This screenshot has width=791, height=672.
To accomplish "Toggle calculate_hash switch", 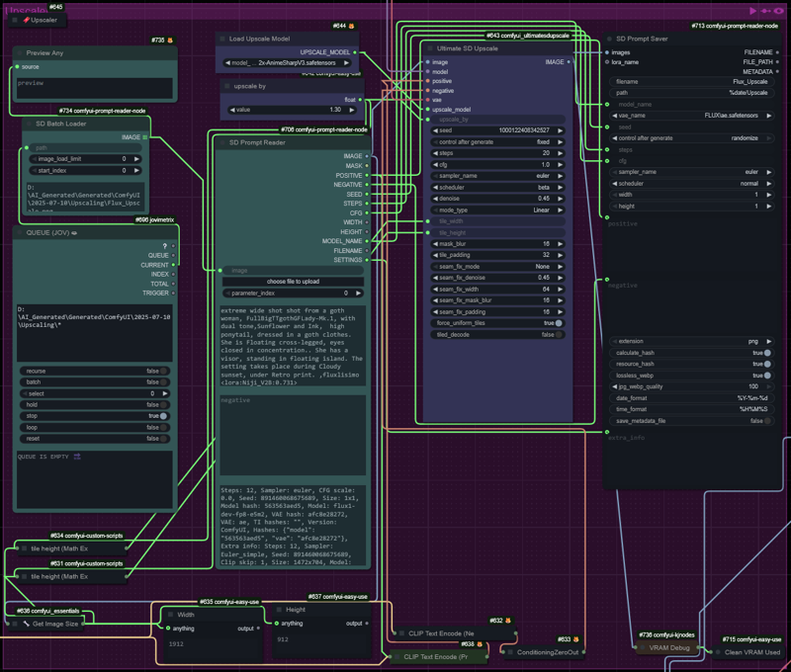I will click(x=767, y=353).
